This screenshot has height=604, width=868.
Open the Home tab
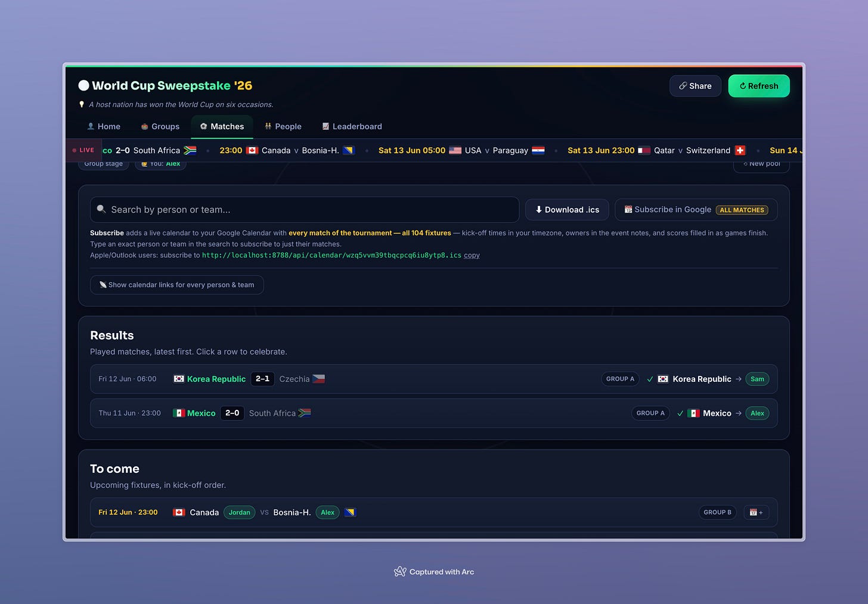click(104, 126)
